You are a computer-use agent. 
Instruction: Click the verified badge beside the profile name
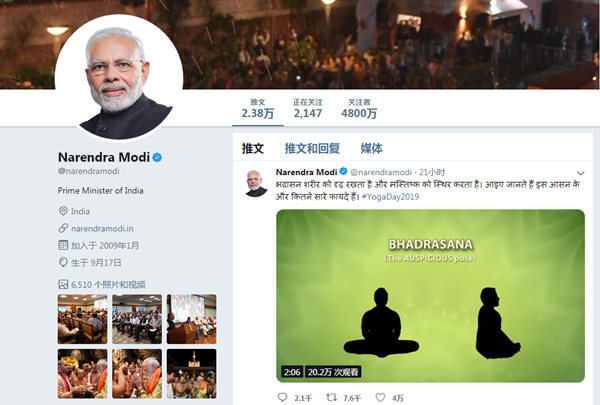pos(157,157)
